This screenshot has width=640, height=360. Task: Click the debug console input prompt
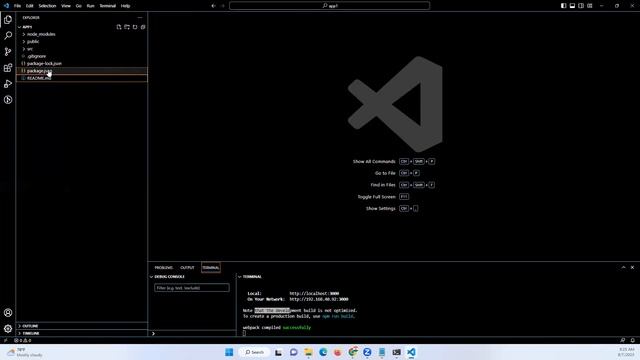tap(192, 333)
